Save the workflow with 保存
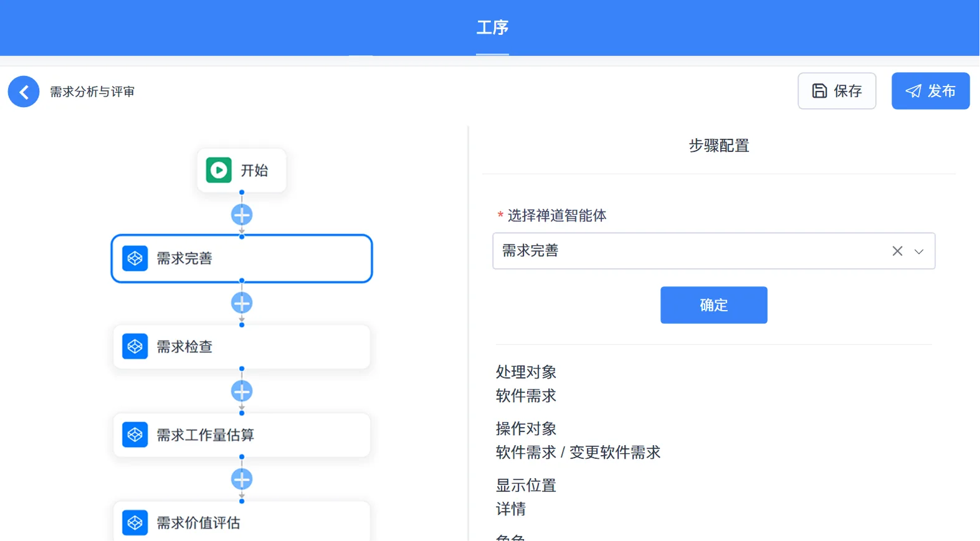Screen dimensions: 980x541 [837, 91]
